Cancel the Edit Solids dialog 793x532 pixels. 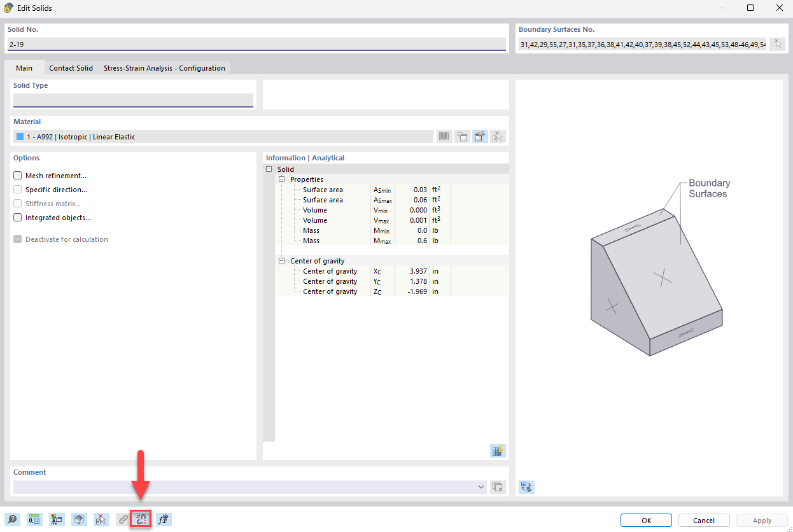point(703,520)
